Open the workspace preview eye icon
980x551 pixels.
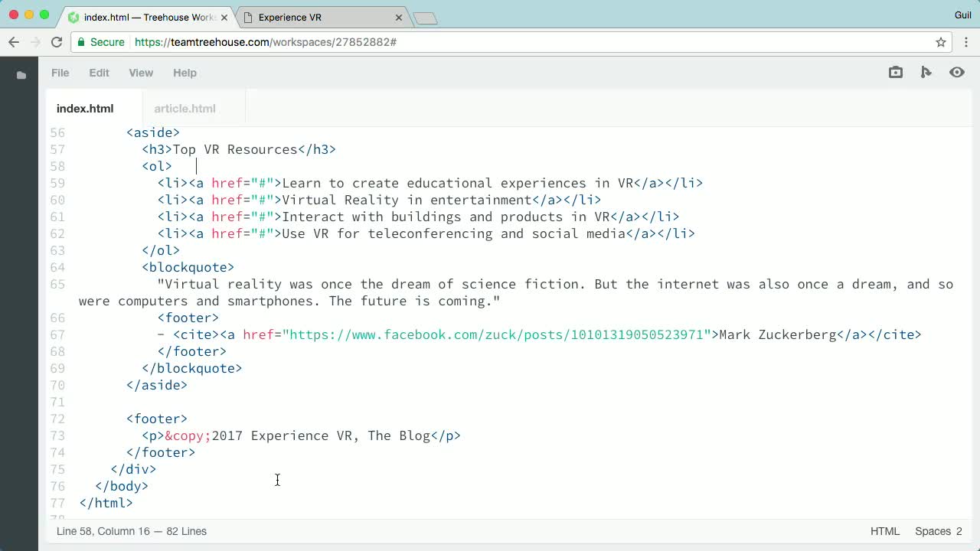(957, 72)
